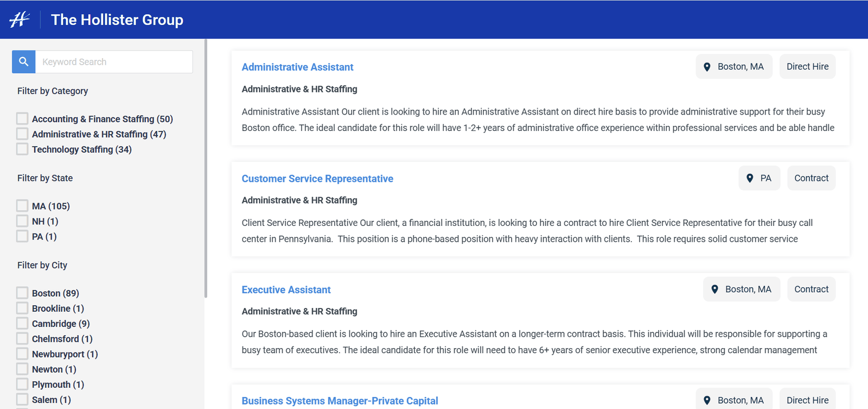Open the Customer Service Representative posting
The image size is (868, 409).
[317, 179]
